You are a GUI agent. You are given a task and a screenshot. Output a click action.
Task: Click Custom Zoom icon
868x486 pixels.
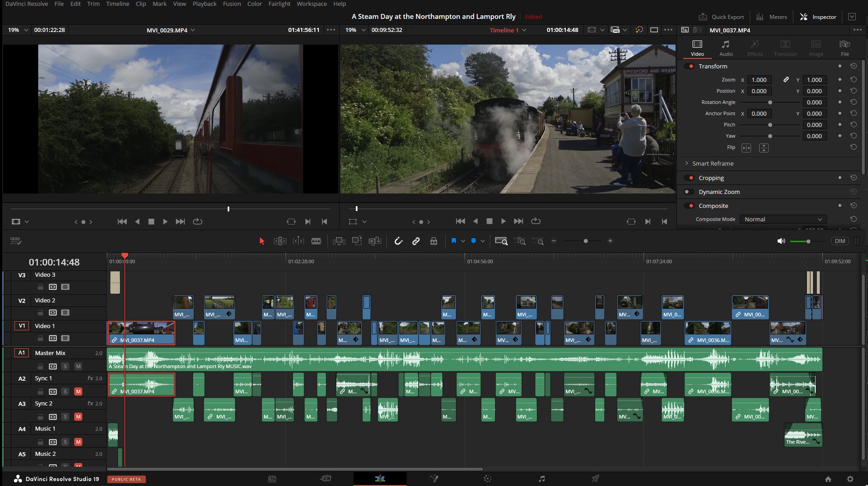538,241
